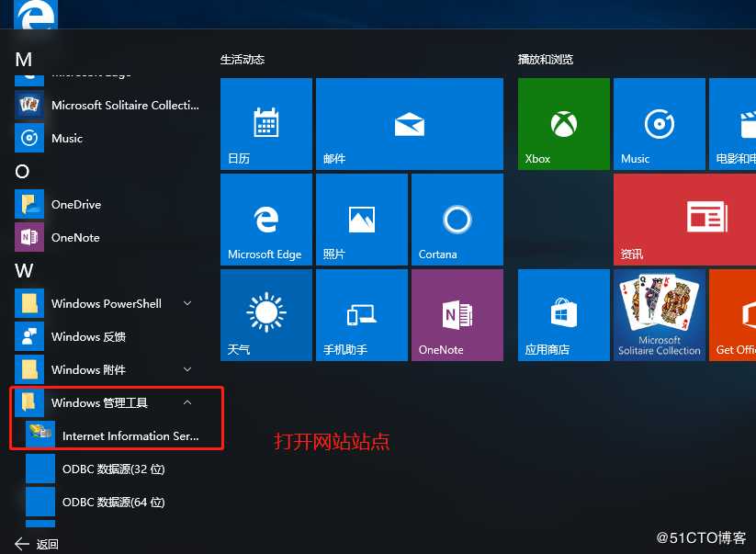Open the Music tile in 播放和浏览
The image size is (756, 554).
click(660, 124)
